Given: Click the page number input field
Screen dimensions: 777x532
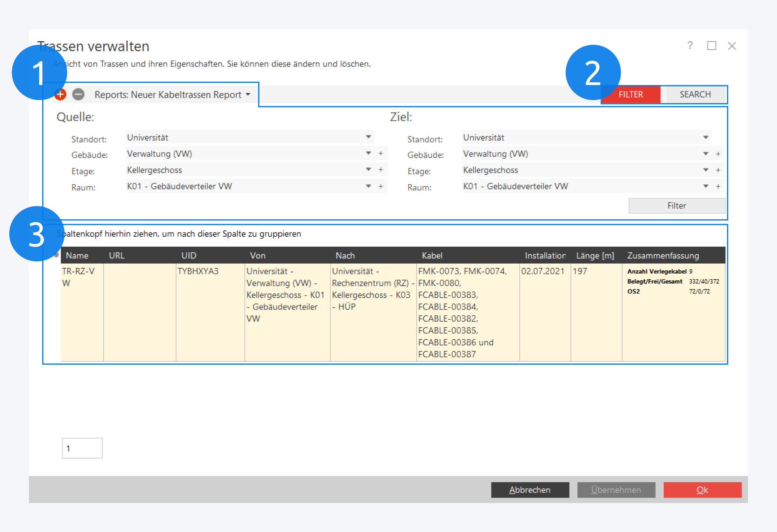Looking at the screenshot, I should point(82,448).
